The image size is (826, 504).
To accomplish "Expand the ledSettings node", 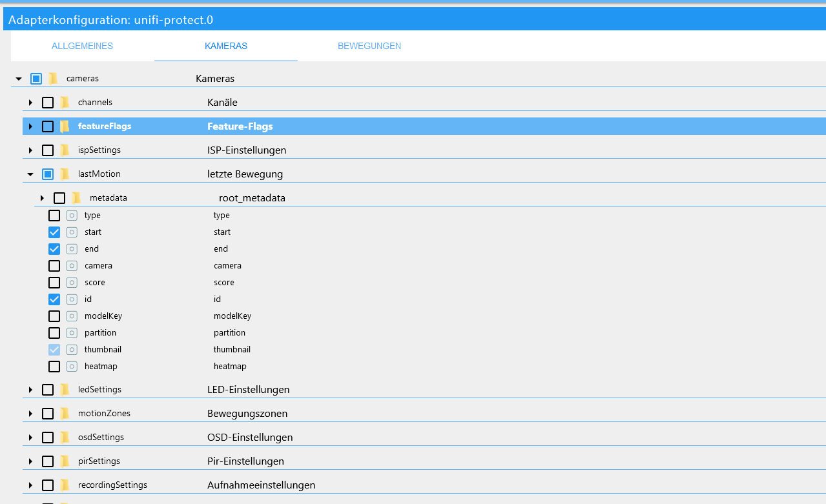I will click(x=30, y=390).
